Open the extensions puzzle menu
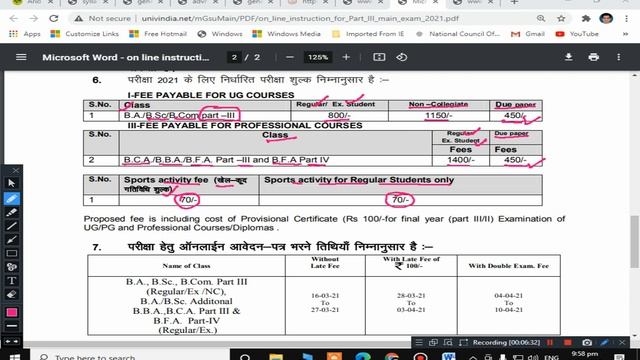Screen dimensions: 640x360 [x=586, y=19]
